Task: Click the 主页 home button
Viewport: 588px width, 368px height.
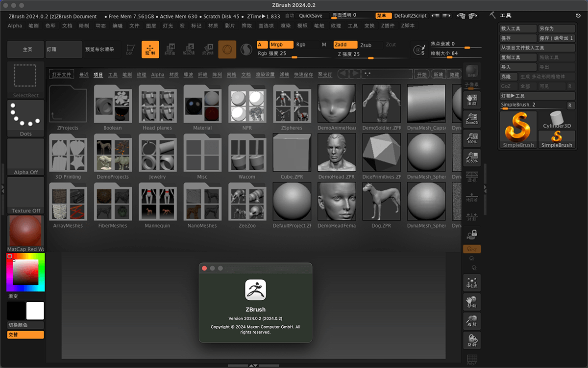Action: click(x=26, y=50)
